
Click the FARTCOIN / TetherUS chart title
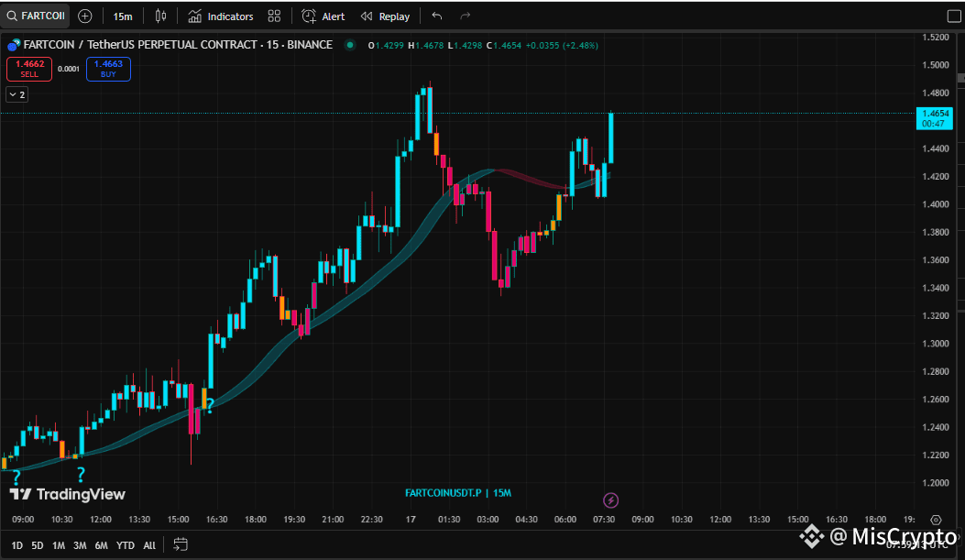pyautogui.click(x=178, y=45)
